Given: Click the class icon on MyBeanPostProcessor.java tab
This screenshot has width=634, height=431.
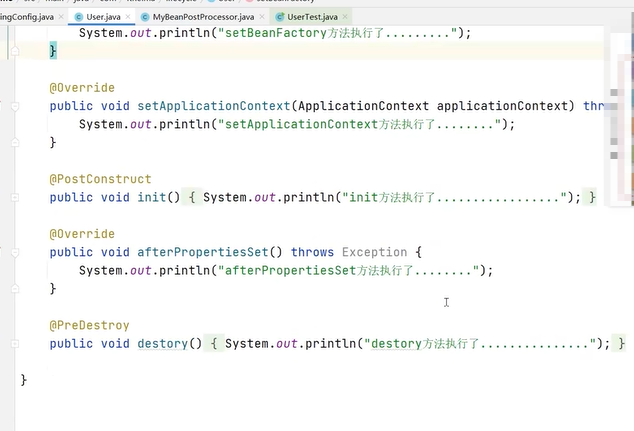Looking at the screenshot, I should click(145, 17).
